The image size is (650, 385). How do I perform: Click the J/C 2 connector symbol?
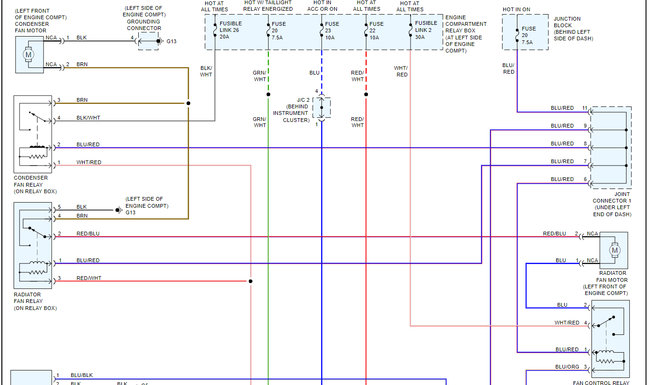322,108
